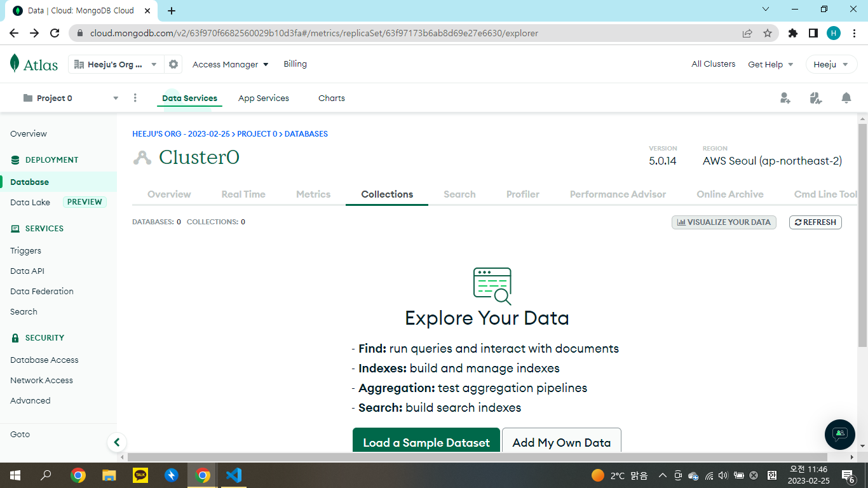Click the browser address bar URL
The width and height of the screenshot is (868, 488).
tap(314, 33)
